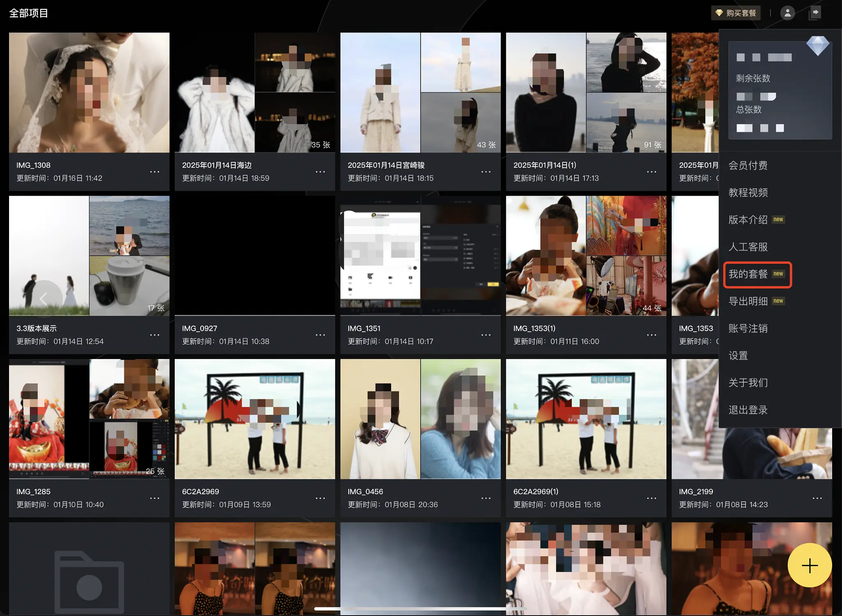This screenshot has height=616, width=842.
Task: Open three-dot menu for IMG_1351
Action: [x=486, y=335]
